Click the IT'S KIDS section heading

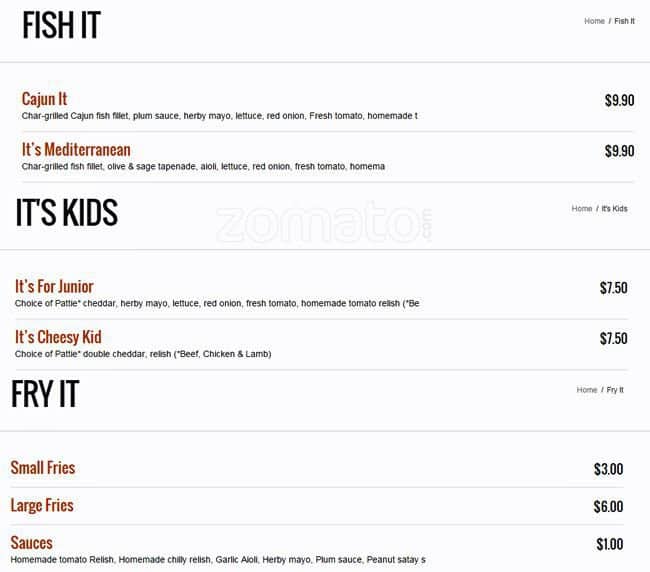[67, 213]
